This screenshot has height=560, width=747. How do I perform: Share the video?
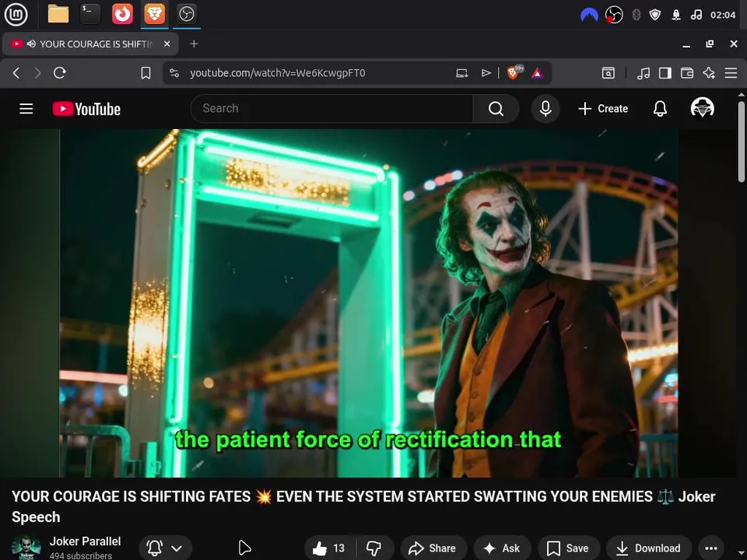coord(433,548)
